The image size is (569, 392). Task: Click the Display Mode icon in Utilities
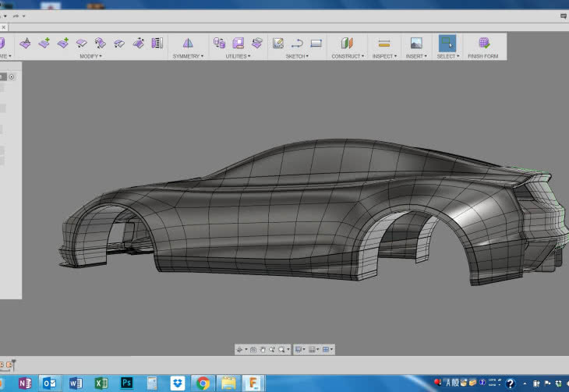pos(238,43)
